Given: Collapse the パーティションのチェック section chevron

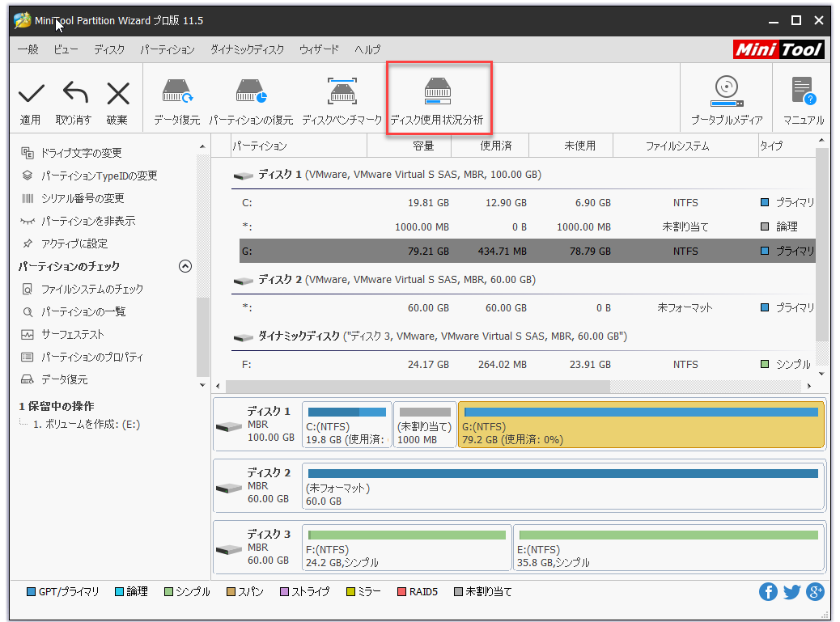Looking at the screenshot, I should tap(185, 266).
